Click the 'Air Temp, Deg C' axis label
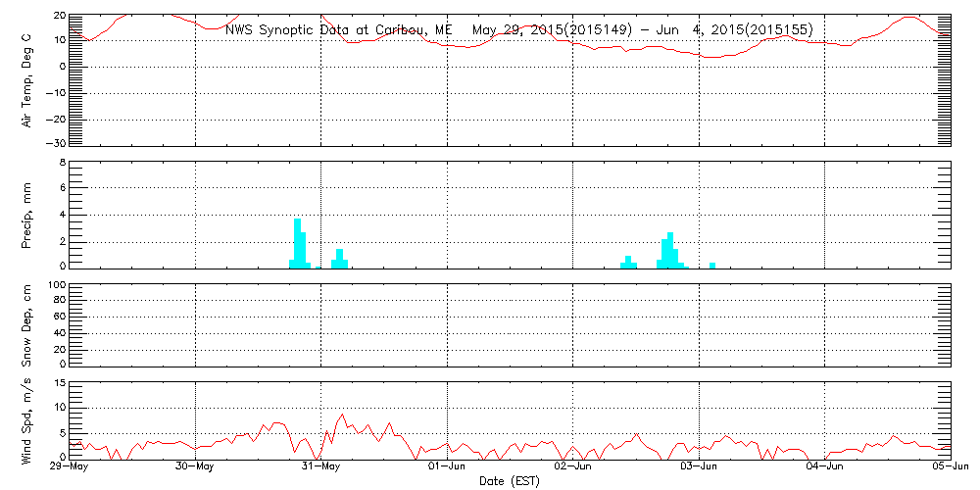 (x=26, y=79)
